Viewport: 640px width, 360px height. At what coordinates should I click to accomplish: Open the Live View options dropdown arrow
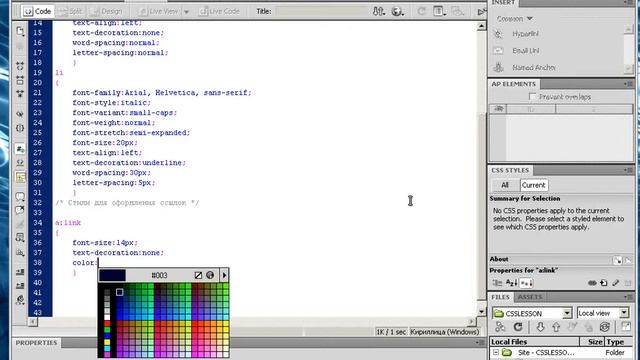coord(186,12)
